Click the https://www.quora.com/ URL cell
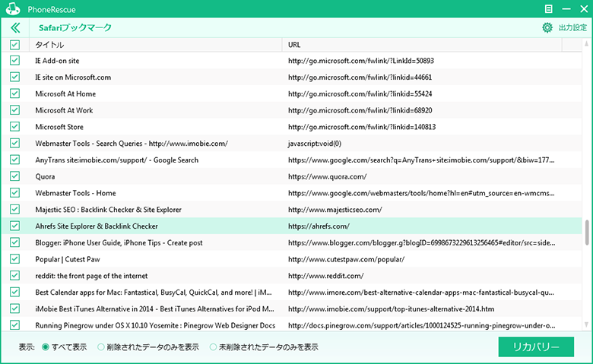Viewport: 593px width, 364px height. tap(327, 176)
